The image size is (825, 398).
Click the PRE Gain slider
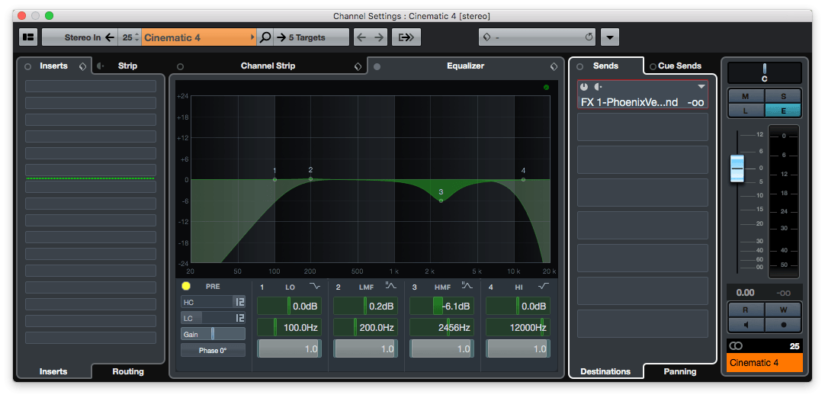coord(213,334)
